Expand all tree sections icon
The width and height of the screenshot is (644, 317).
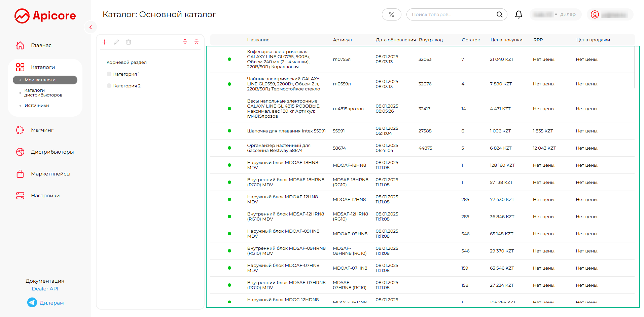185,41
